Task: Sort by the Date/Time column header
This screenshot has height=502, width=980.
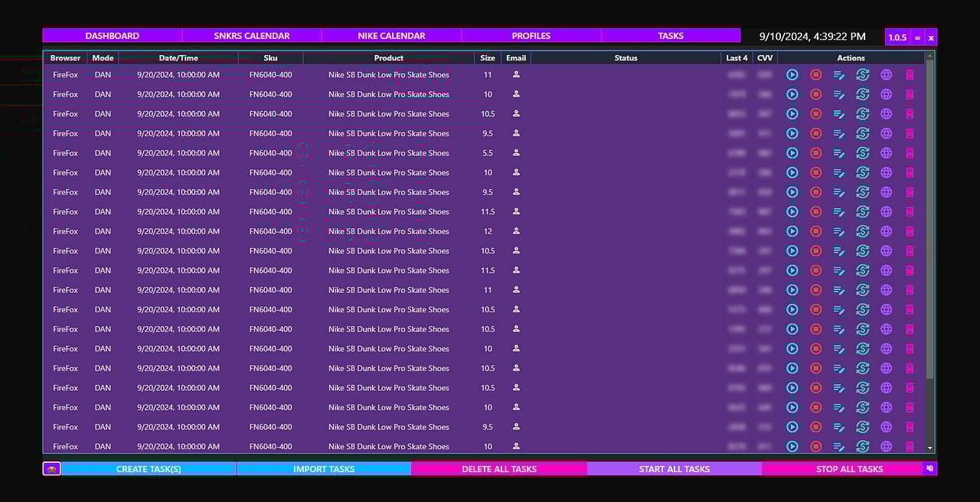Action: coord(178,57)
